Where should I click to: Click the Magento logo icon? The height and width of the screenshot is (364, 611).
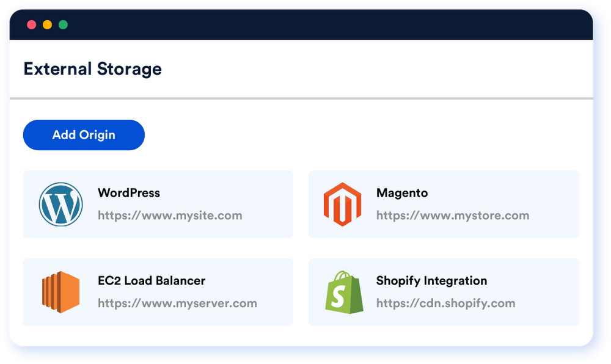(x=343, y=205)
